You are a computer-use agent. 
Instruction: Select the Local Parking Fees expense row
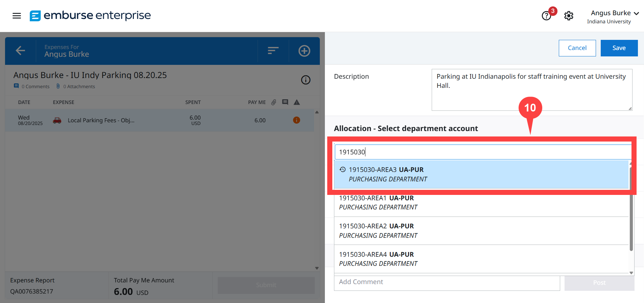(x=159, y=120)
